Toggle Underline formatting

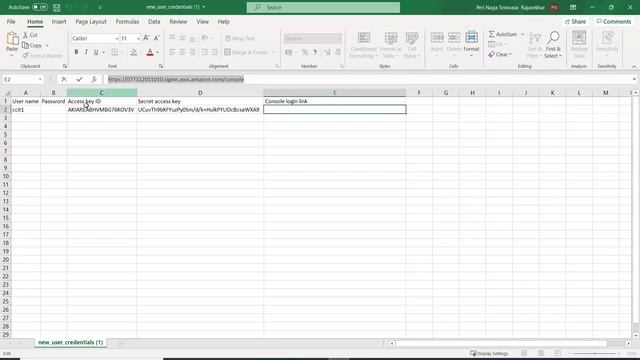click(x=96, y=52)
